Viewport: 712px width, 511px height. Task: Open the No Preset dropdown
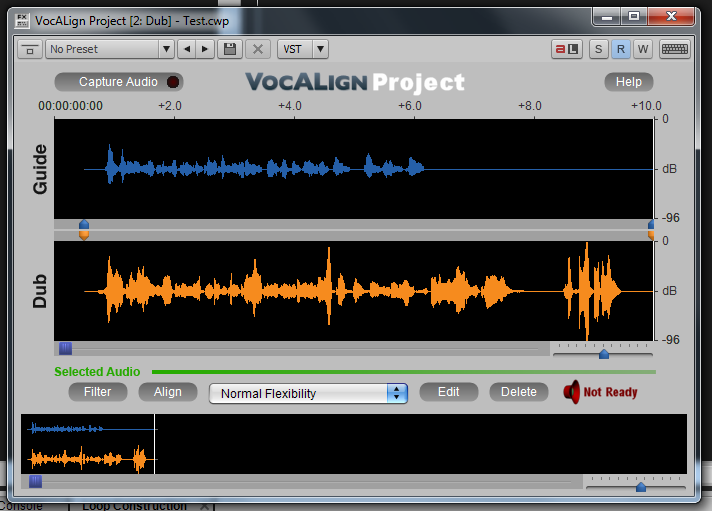click(110, 49)
